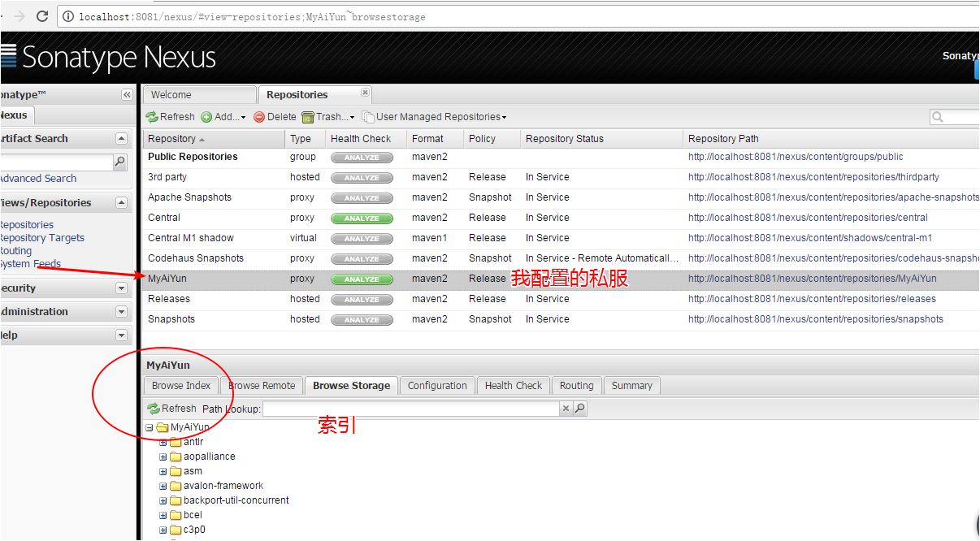Open the System Feeds link

tap(31, 264)
